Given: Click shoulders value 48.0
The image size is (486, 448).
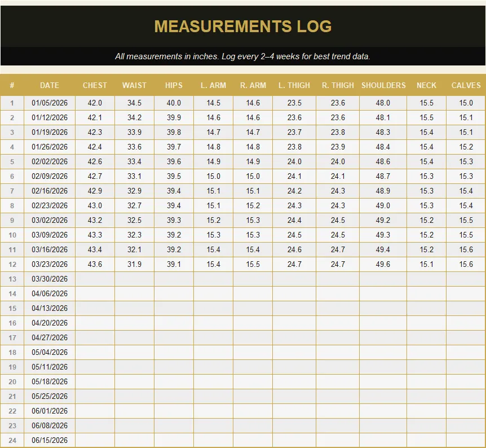Looking at the screenshot, I should (383, 103).
